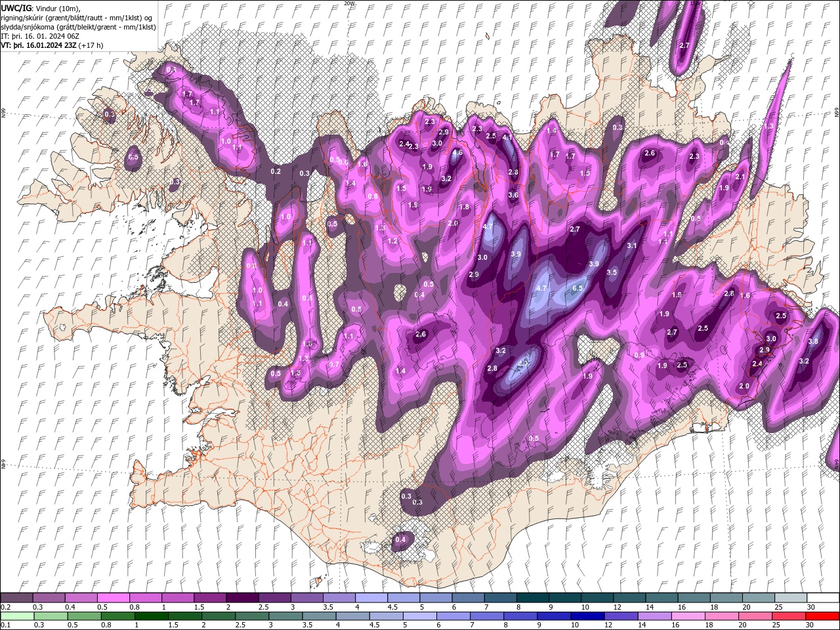Image resolution: width=840 pixels, height=630 pixels.
Task: Click the 3.5 value on the map
Action: (x=612, y=272)
